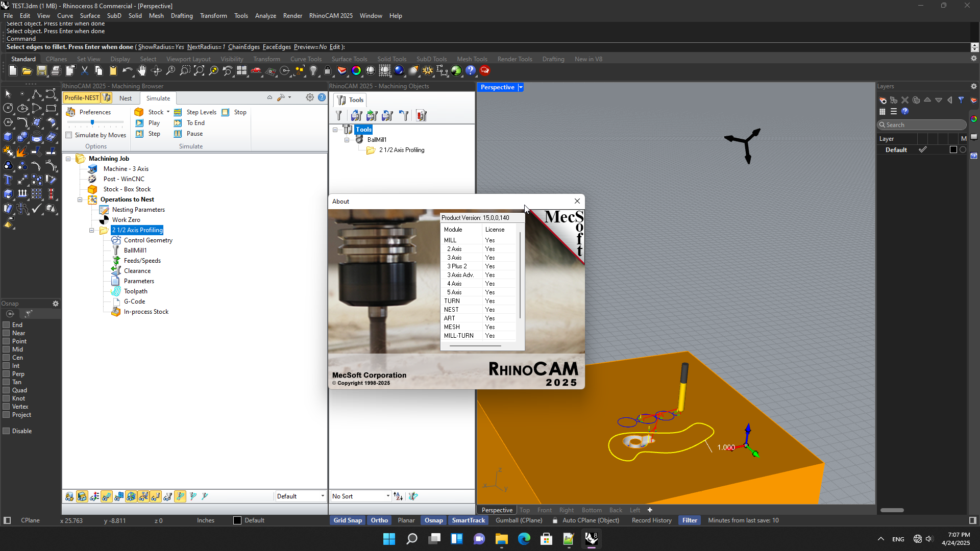
Task: Open the Analyze menu
Action: [265, 16]
